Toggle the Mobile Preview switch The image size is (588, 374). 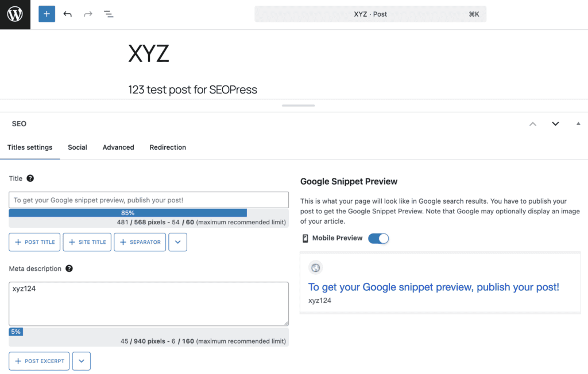[x=378, y=239]
